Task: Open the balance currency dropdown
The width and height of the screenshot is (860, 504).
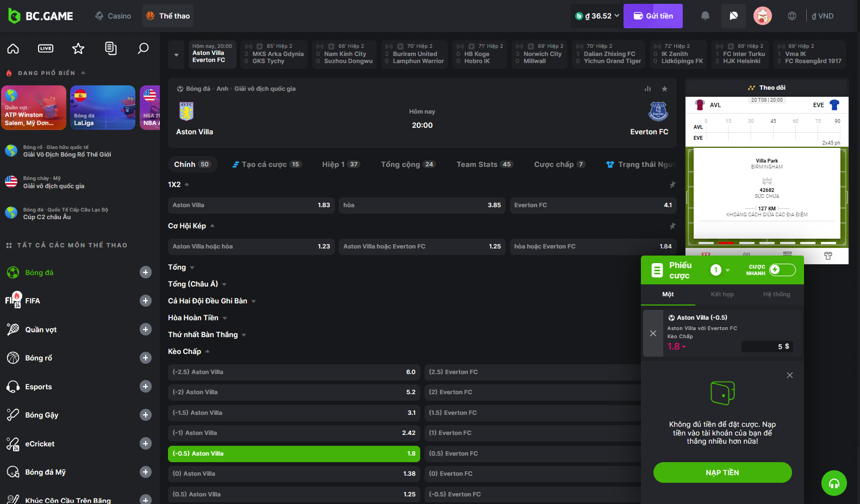Action: point(597,16)
